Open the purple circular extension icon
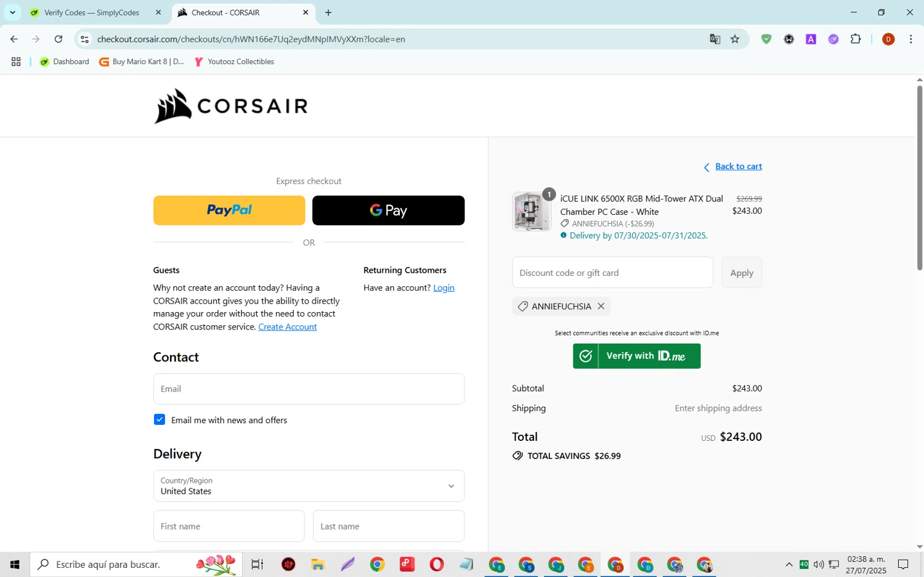924x577 pixels. 833,39
